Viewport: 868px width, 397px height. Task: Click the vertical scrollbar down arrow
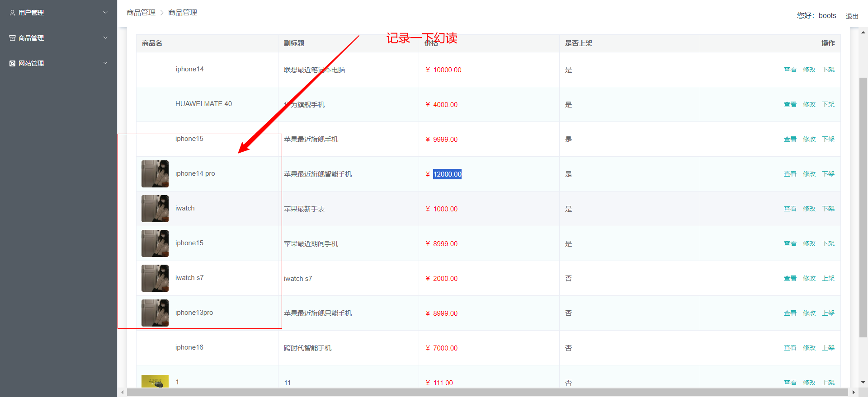[x=863, y=382]
